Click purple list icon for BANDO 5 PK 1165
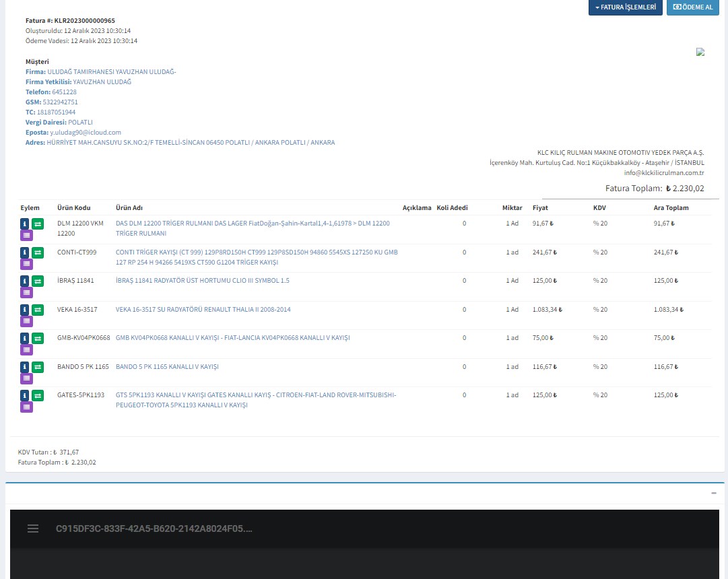 (26, 378)
